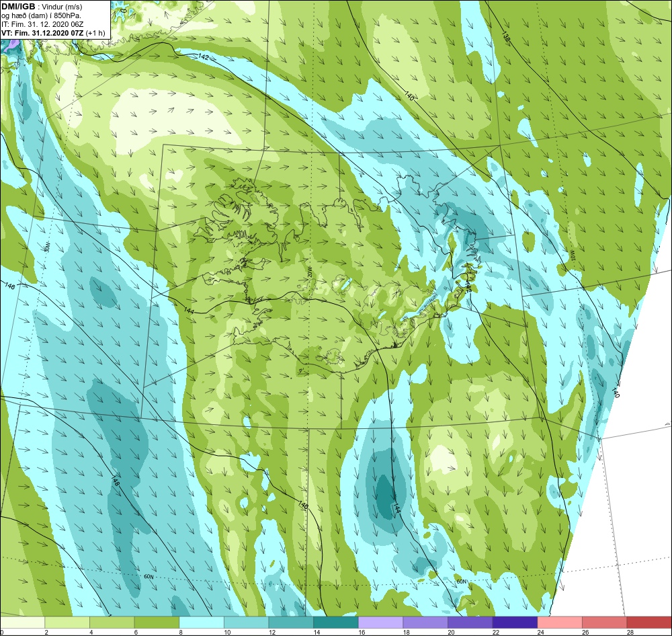Click legend tick value "20"
The image size is (672, 636).
click(452, 632)
